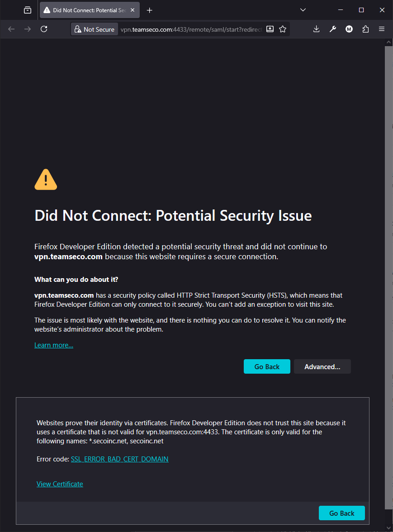Screen dimensions: 393x532
Task: Open the SSL_ERROR_BAD_CERT_DOMAIN error code link
Action: coord(119,459)
